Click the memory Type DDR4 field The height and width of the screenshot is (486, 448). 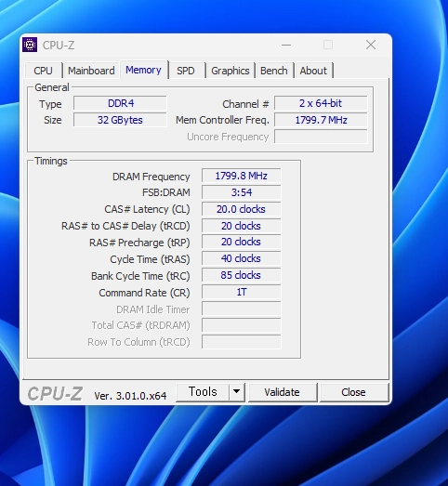(120, 103)
